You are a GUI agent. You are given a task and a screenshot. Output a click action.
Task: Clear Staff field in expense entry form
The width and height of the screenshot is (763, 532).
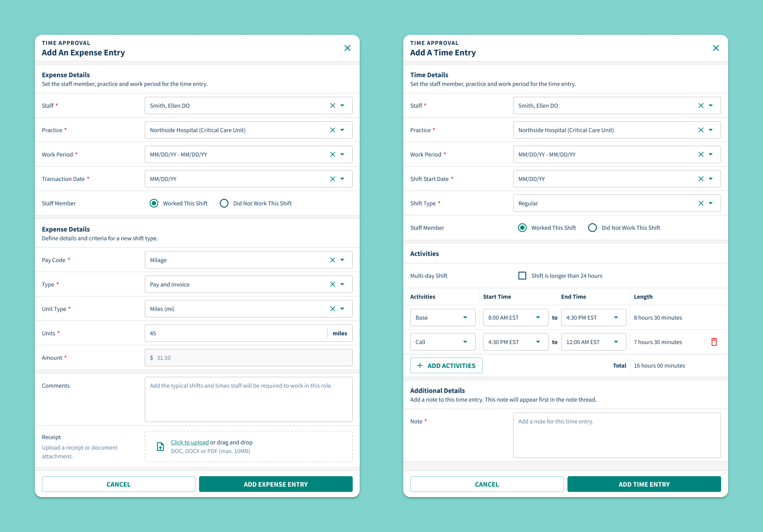[333, 106]
